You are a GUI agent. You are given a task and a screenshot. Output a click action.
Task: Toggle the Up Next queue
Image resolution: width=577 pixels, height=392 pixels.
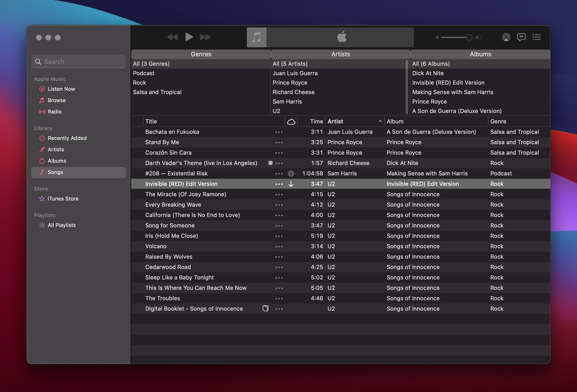click(537, 37)
